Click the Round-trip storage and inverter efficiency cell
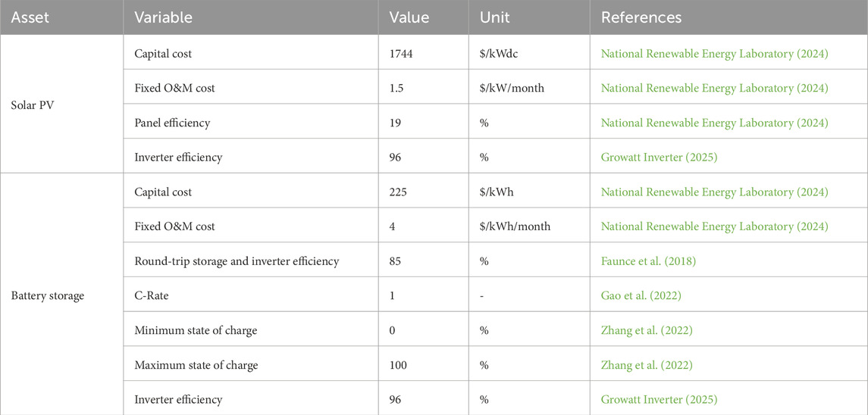This screenshot has height=415, width=868. click(x=237, y=261)
